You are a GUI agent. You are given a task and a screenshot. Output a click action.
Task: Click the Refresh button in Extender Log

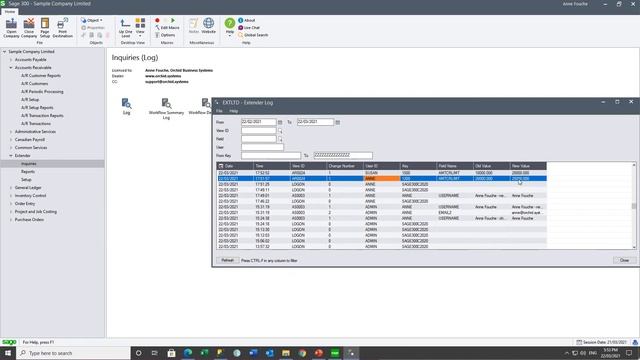pos(227,260)
